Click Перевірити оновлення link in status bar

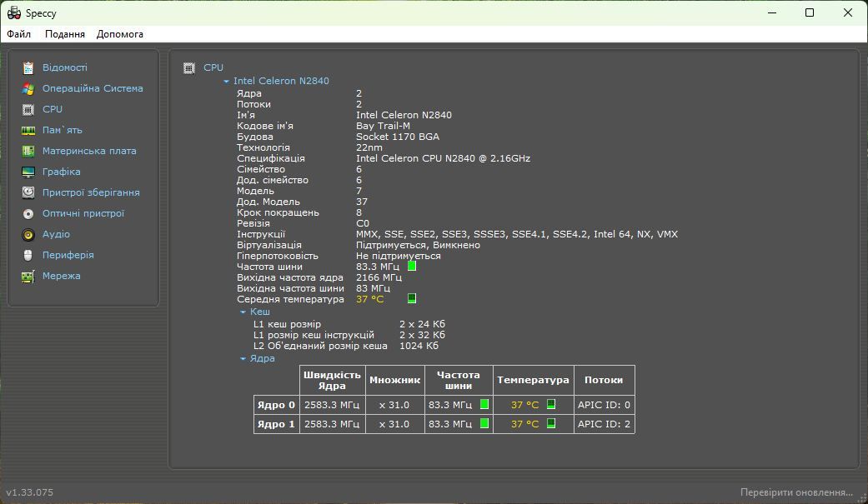[796, 492]
